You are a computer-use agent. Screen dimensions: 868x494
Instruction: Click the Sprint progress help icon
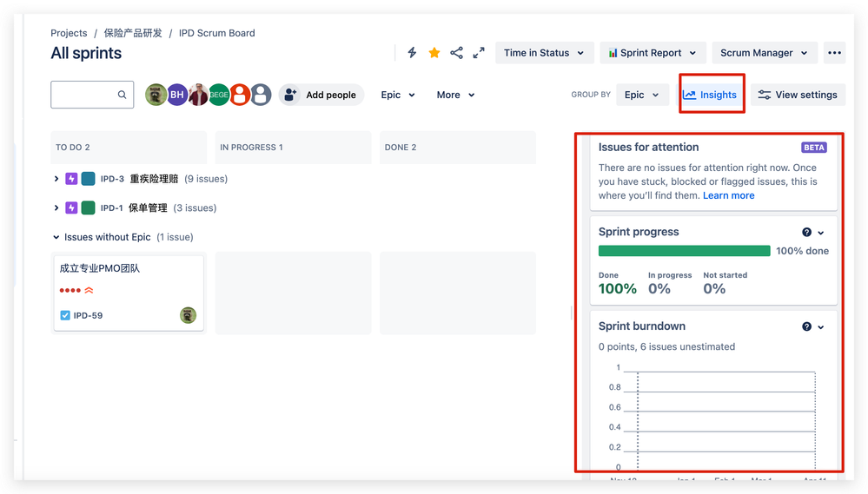pyautogui.click(x=806, y=233)
